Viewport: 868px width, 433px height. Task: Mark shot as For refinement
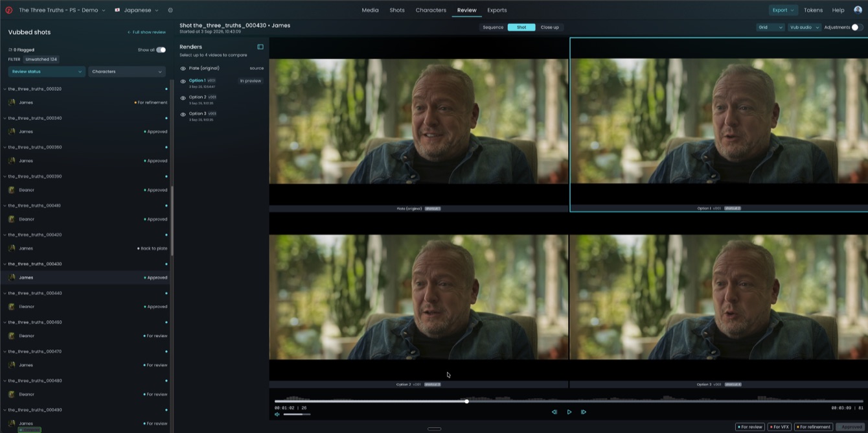[814, 427]
